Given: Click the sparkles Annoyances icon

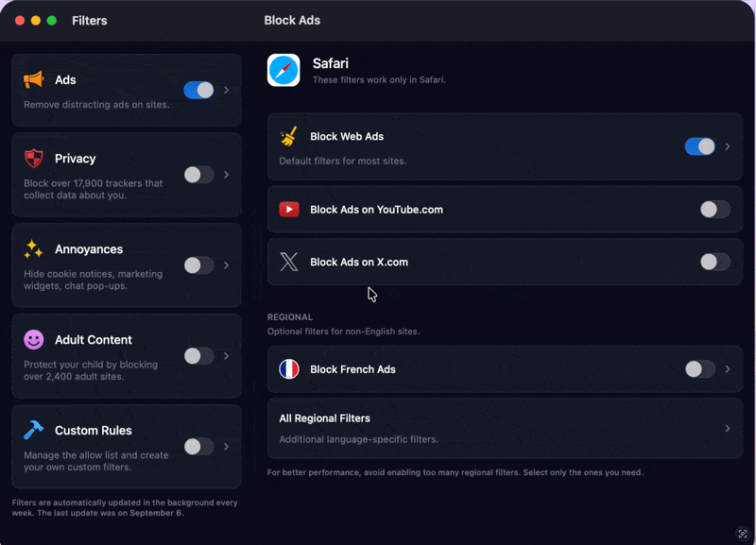Looking at the screenshot, I should click(x=34, y=248).
